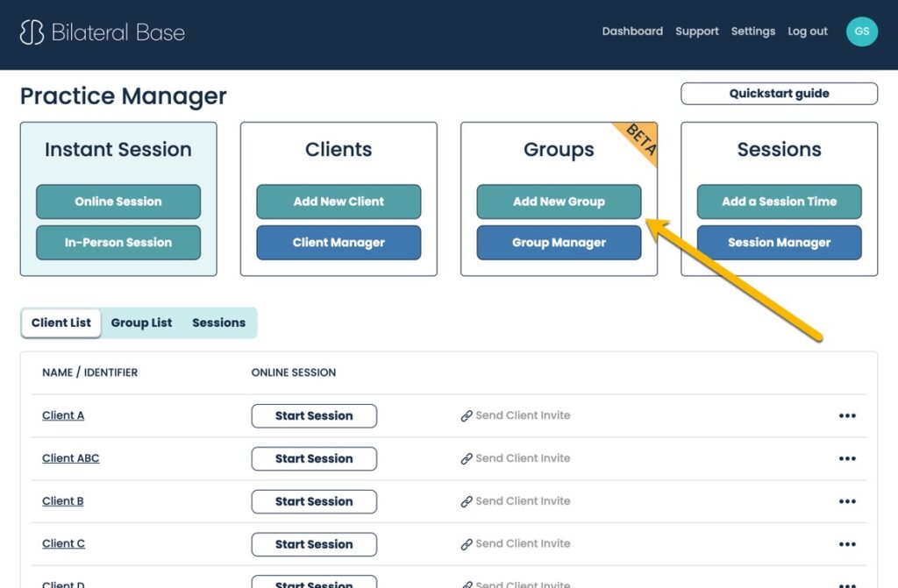
Task: Click the ONLINE SESSION column header
Action: pyautogui.click(x=294, y=372)
